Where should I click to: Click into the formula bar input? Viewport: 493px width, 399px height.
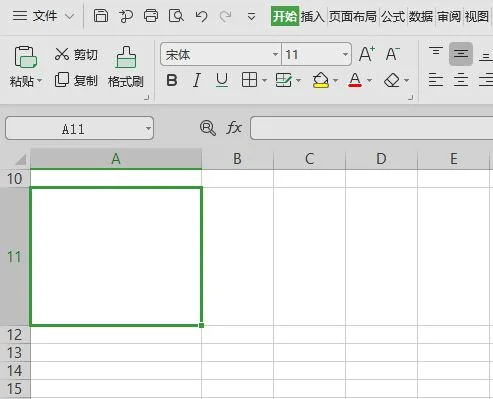point(371,128)
